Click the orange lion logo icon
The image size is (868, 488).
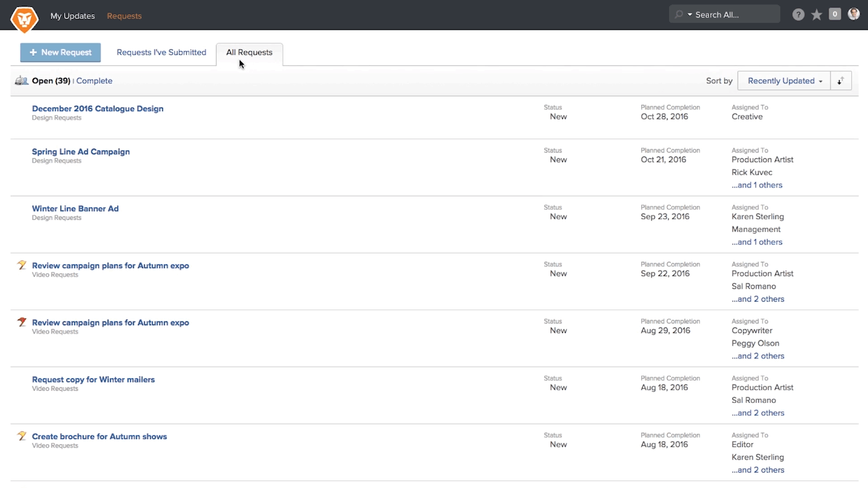25,20
